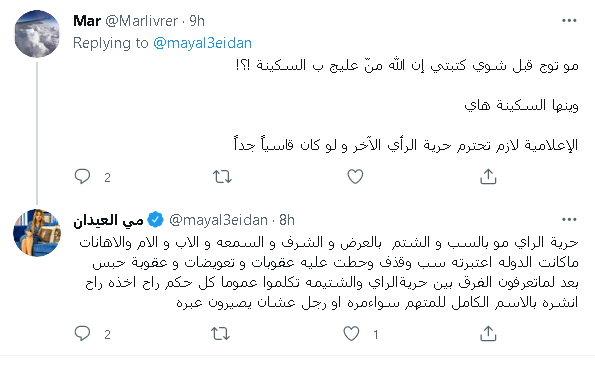Open more options on Mar's tweet
The width and height of the screenshot is (595, 365).
pyautogui.click(x=569, y=21)
